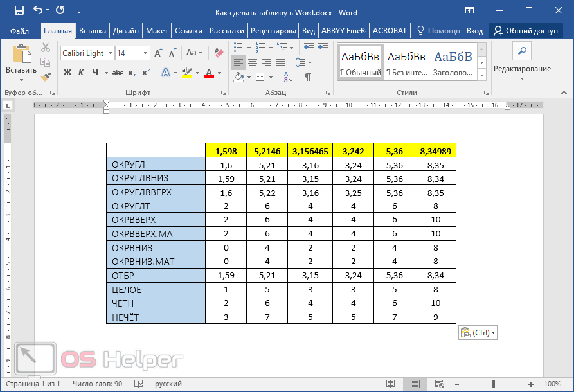The height and width of the screenshot is (392, 574).
Task: Click the Cut scissors icon
Action: point(46,48)
